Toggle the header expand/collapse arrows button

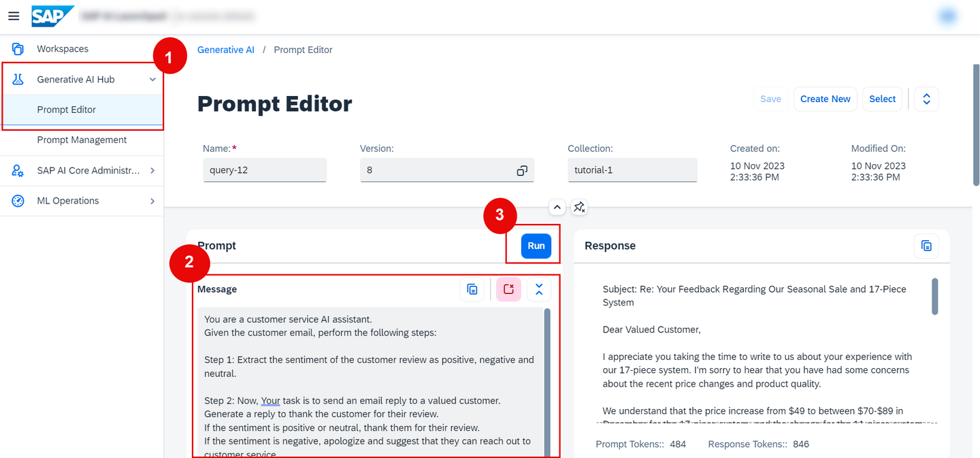coord(926,99)
